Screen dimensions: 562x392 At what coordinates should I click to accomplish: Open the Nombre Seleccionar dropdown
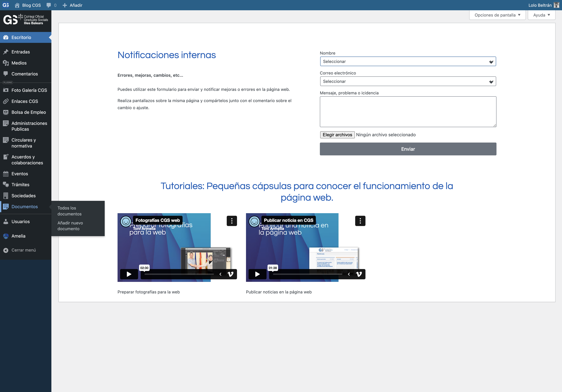[x=408, y=61]
